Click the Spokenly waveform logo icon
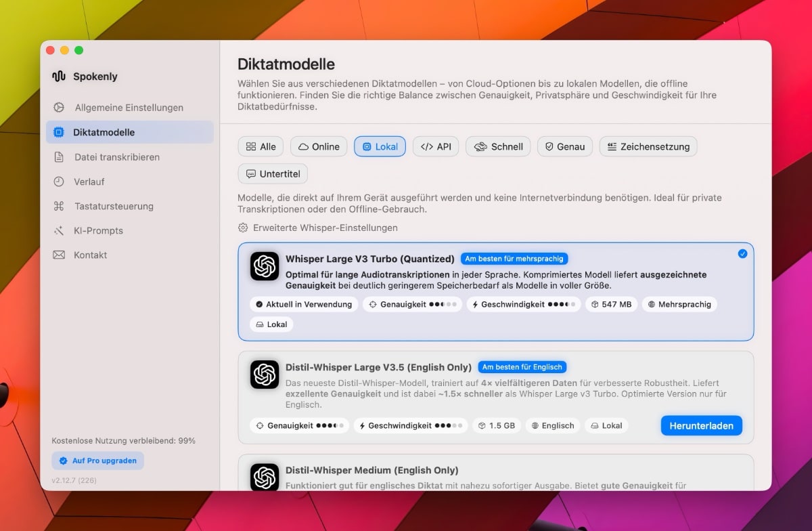Image resolution: width=812 pixels, height=531 pixels. [x=59, y=77]
